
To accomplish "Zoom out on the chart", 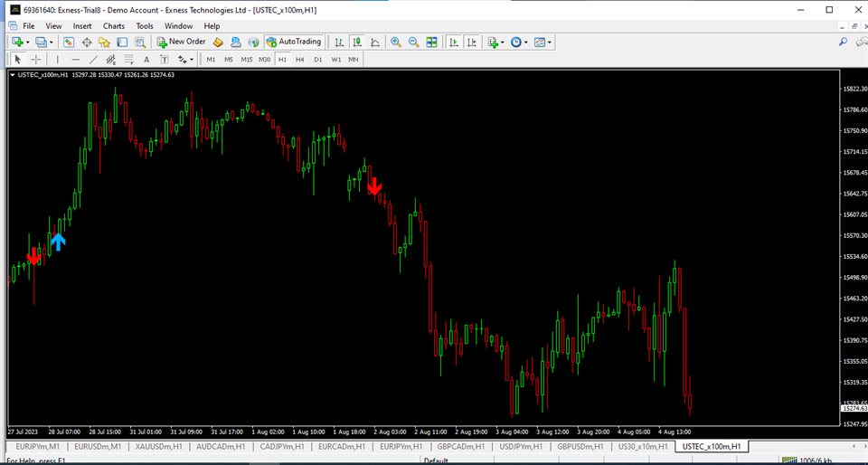I will point(413,43).
